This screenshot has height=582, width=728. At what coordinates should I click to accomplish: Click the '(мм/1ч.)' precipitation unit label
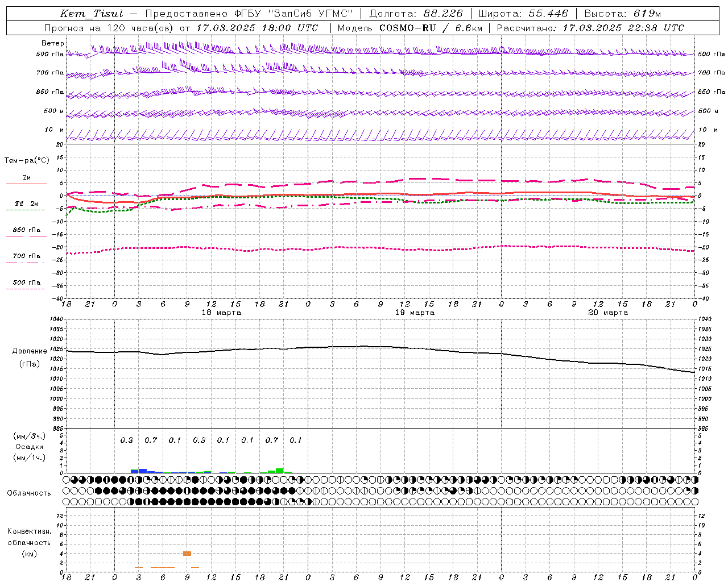[x=30, y=458]
